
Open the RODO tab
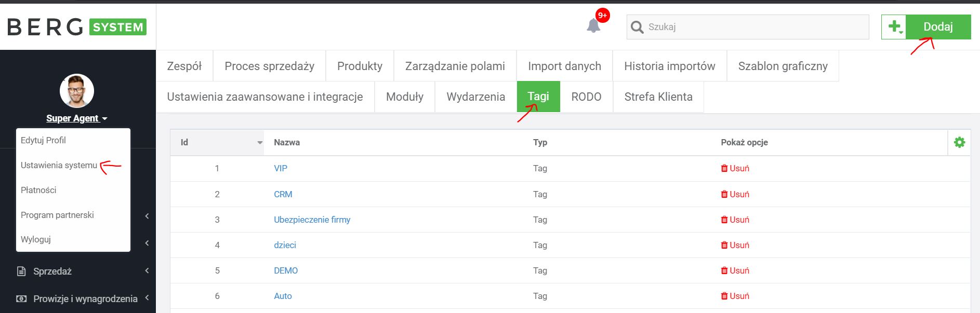586,97
